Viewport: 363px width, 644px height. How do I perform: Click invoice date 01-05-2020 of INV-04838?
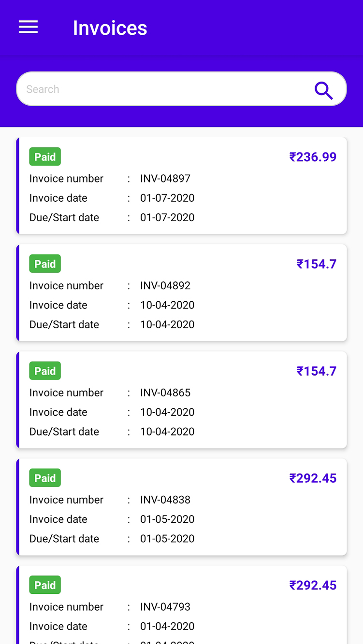167,519
